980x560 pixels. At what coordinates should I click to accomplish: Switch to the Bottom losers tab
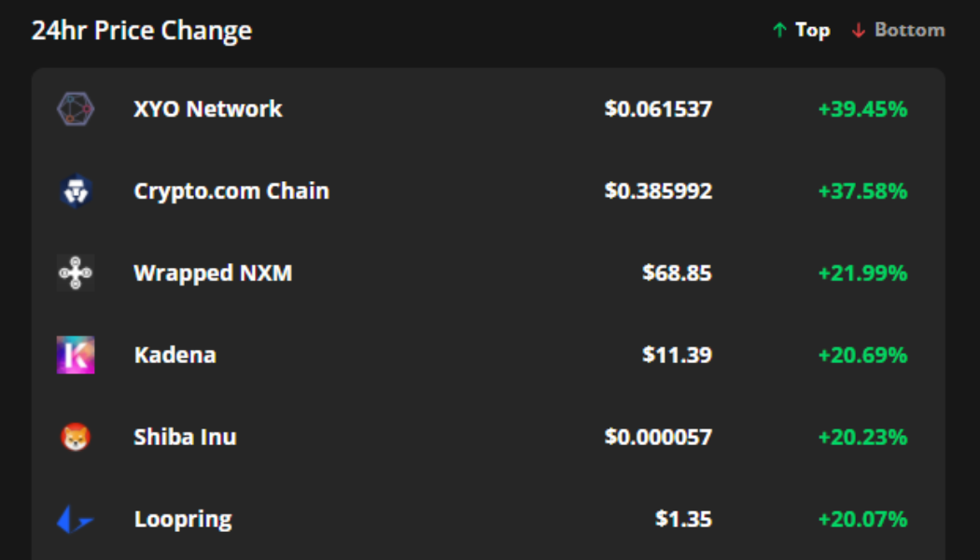898,31
